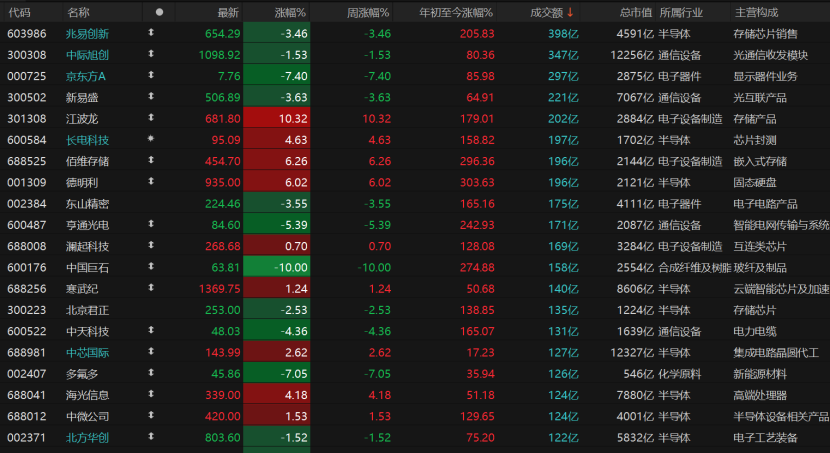Click the marker icon beside 海光信息
The height and width of the screenshot is (453, 830).
pyautogui.click(x=151, y=394)
